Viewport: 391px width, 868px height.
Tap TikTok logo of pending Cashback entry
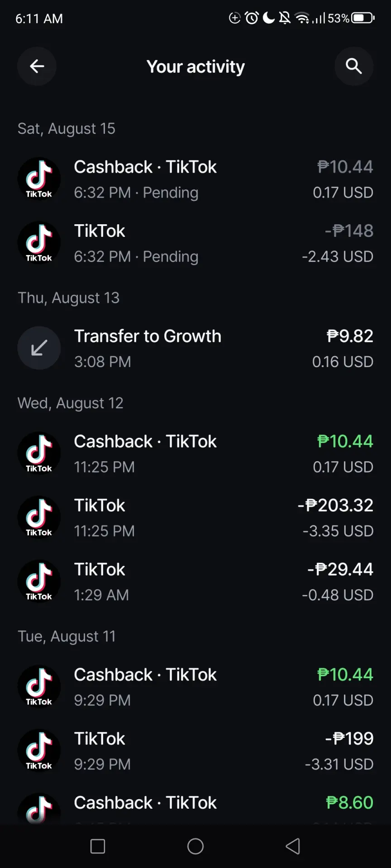tap(39, 179)
